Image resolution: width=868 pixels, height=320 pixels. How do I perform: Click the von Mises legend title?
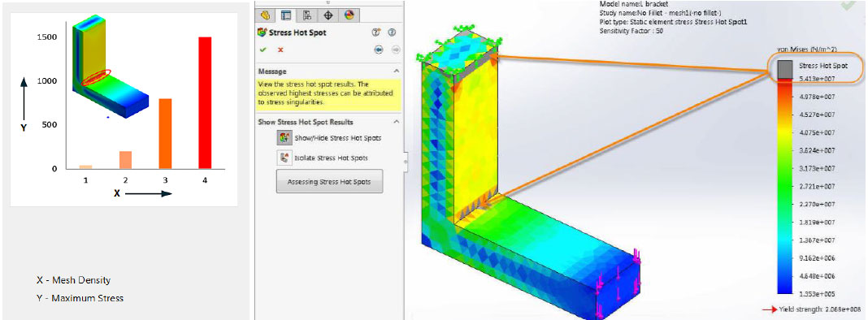pos(806,49)
